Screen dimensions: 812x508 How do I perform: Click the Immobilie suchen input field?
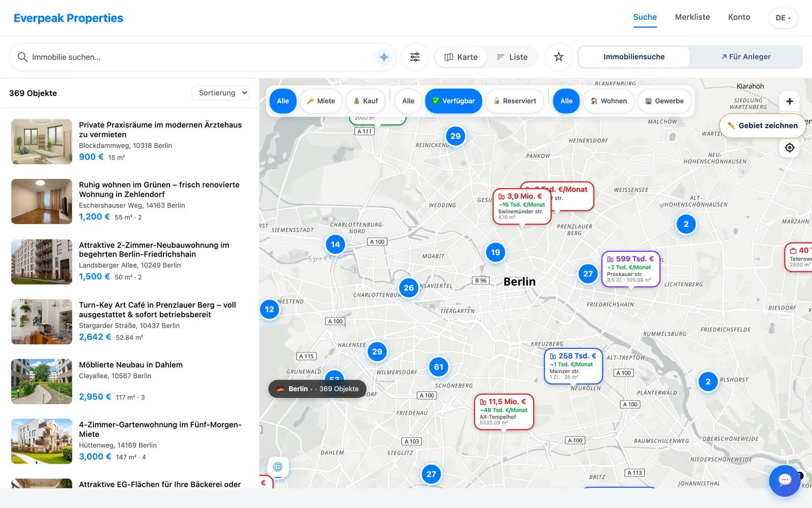(202, 57)
